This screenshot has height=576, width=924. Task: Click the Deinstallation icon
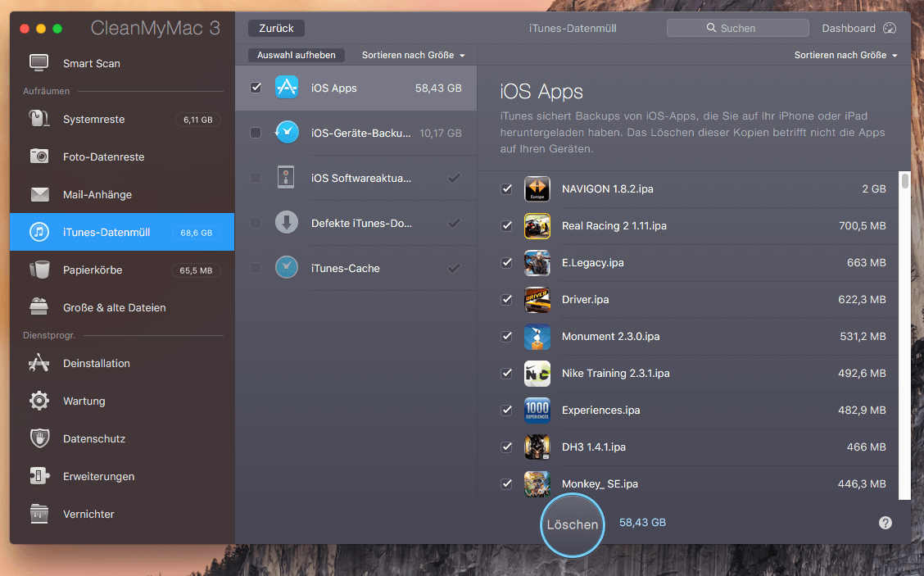(x=39, y=363)
